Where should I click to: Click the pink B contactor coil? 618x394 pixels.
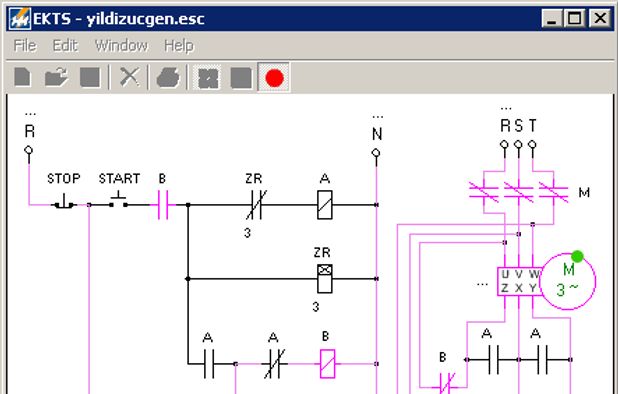pyautogui.click(x=327, y=364)
